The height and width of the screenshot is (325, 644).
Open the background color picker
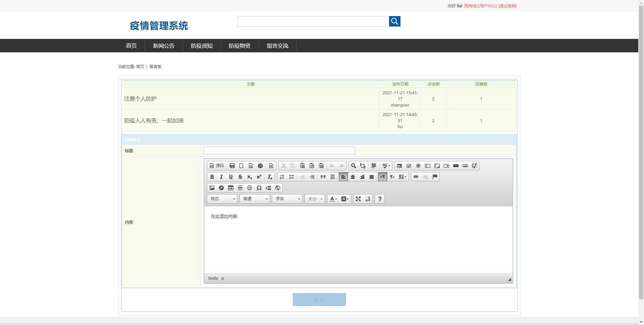tap(345, 199)
